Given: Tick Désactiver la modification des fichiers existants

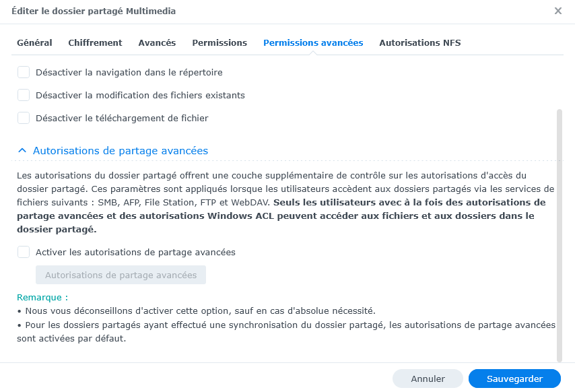Looking at the screenshot, I should 24,95.
